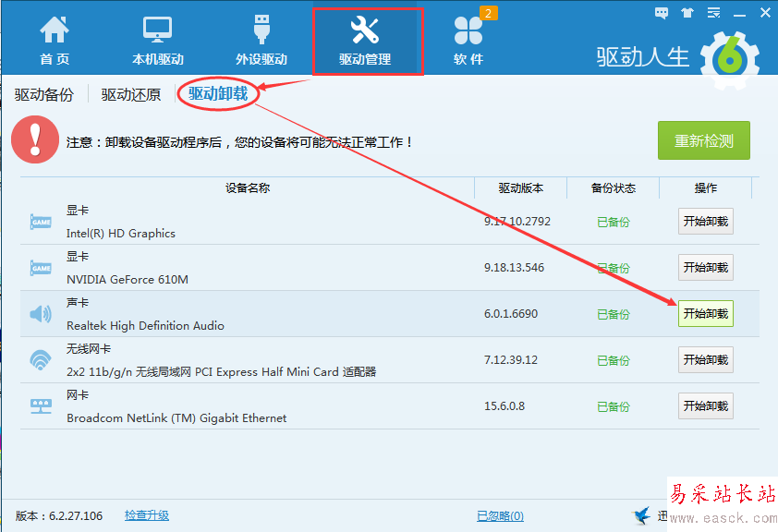Open the feedback chat bubble icon
This screenshot has width=778, height=532.
[x=662, y=13]
